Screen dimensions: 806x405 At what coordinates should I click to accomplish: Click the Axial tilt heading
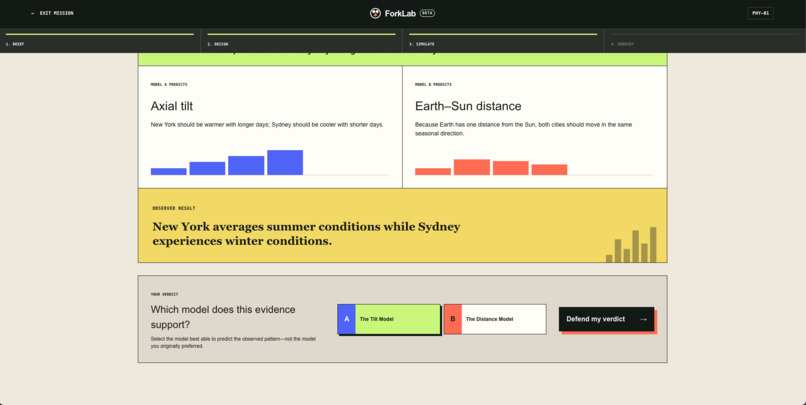pos(172,106)
